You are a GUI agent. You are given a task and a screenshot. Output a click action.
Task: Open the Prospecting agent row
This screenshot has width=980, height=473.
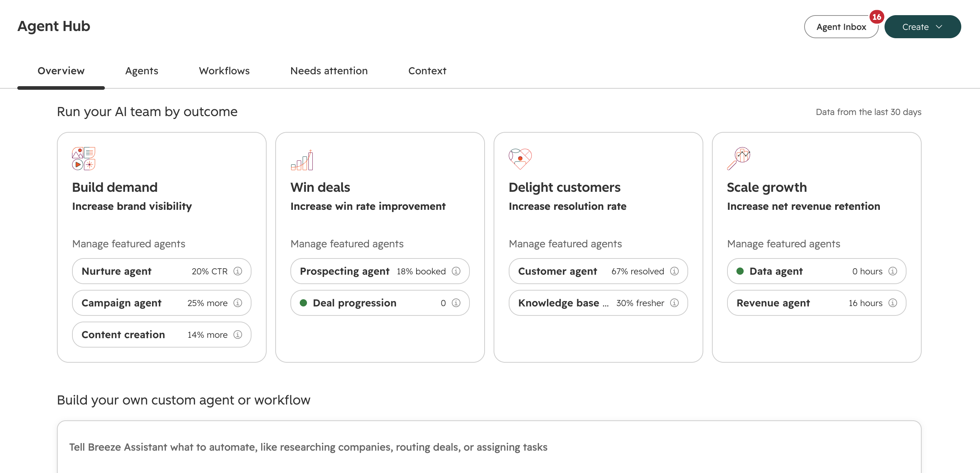click(x=380, y=271)
